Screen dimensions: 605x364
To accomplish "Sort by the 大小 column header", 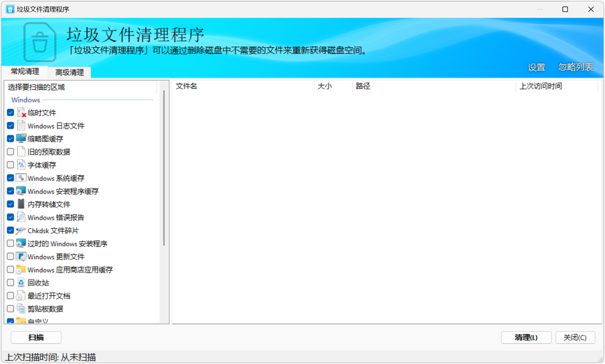I will click(x=333, y=86).
